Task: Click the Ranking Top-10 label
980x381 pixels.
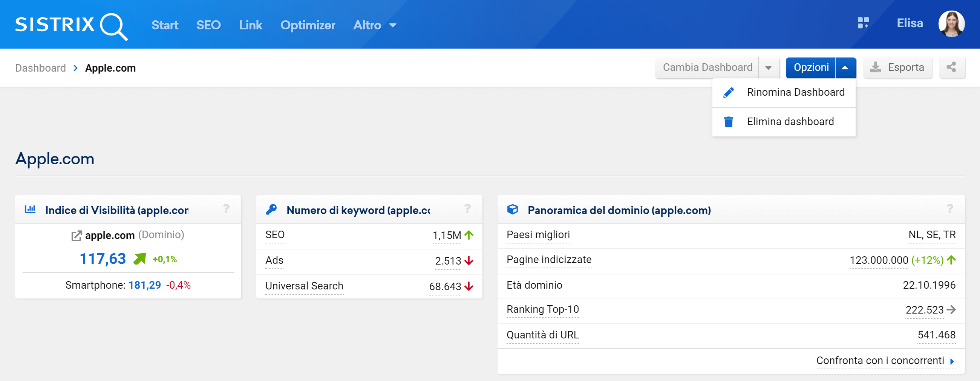Action: pos(542,309)
